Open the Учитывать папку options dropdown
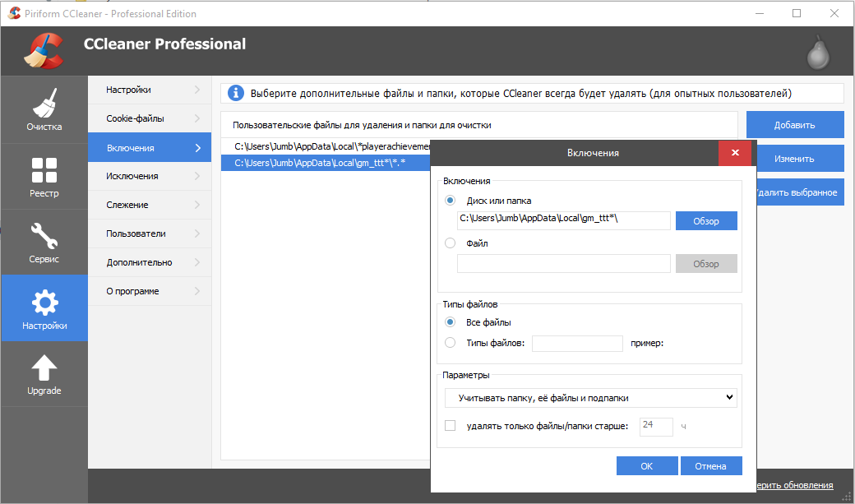Screen dimensions: 855x504 (590, 398)
